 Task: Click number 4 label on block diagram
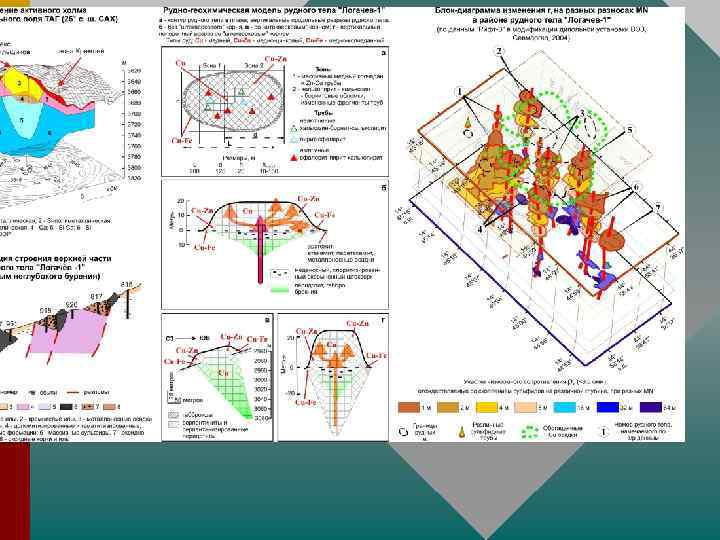480,229
